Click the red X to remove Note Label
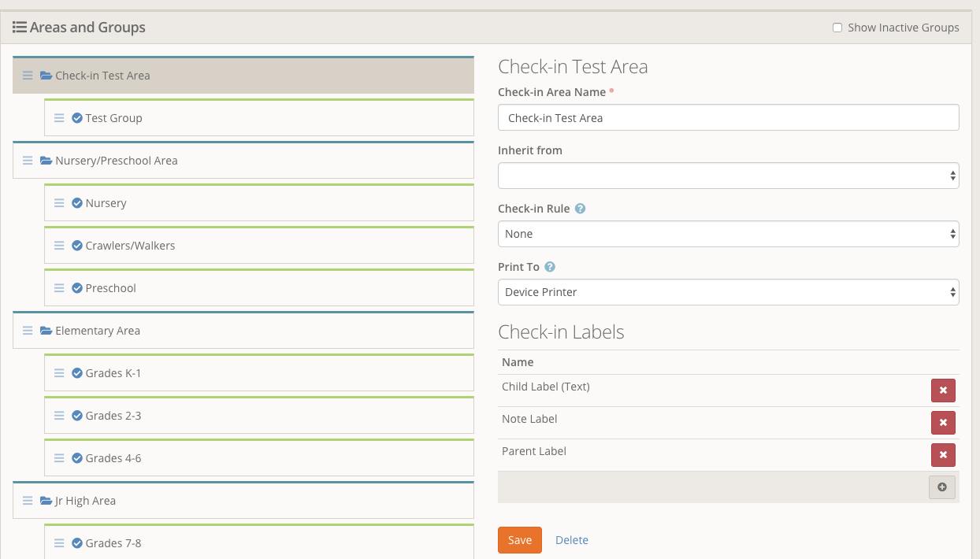The width and height of the screenshot is (980, 559). (943, 423)
